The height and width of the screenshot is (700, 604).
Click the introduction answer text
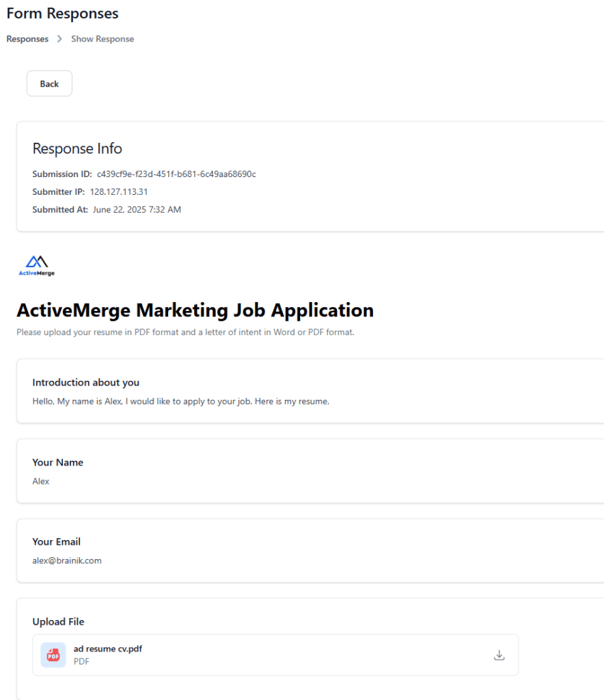(180, 401)
